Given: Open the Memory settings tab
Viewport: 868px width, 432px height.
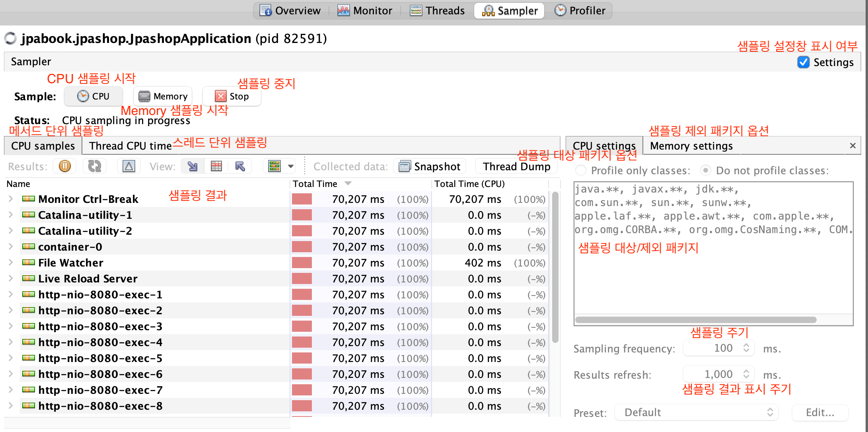Looking at the screenshot, I should [691, 146].
